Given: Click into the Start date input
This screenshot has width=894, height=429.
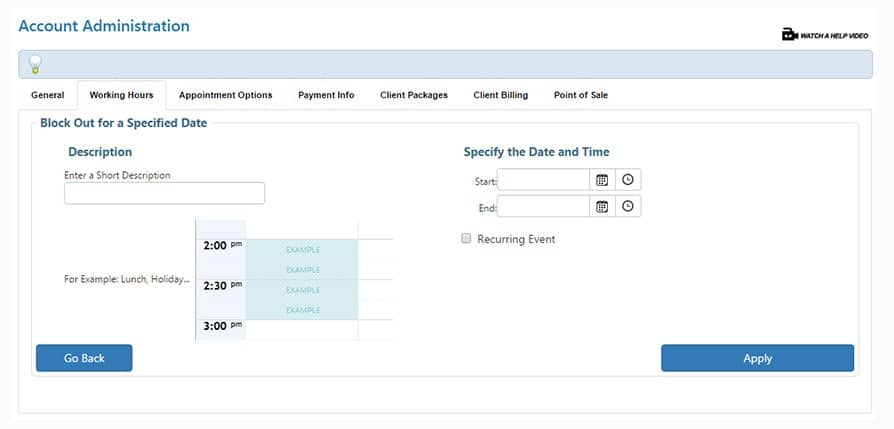Looking at the screenshot, I should coord(543,180).
